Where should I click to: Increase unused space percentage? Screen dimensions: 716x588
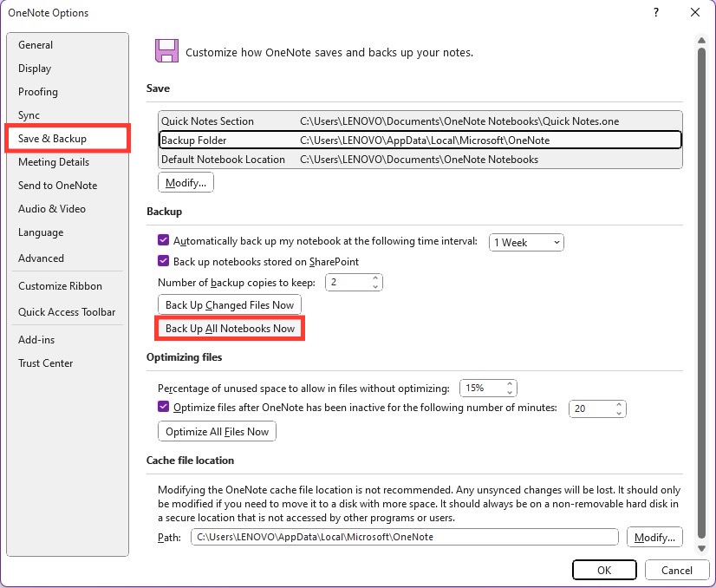510,384
